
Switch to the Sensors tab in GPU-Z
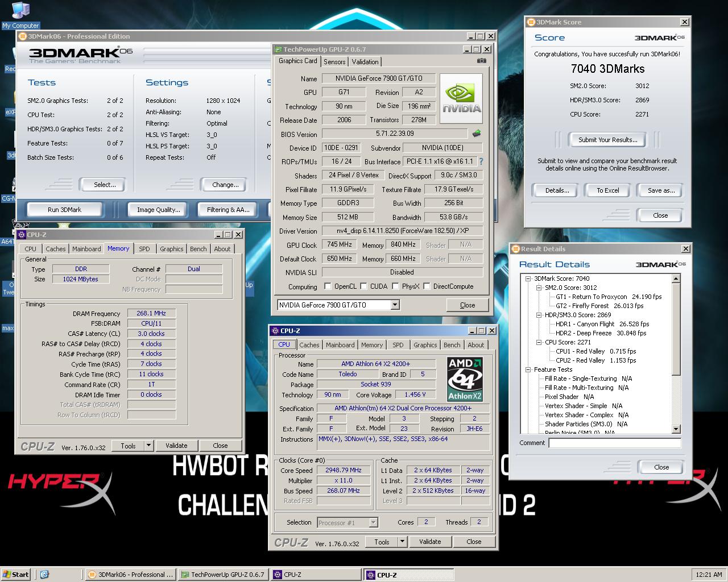pos(334,61)
